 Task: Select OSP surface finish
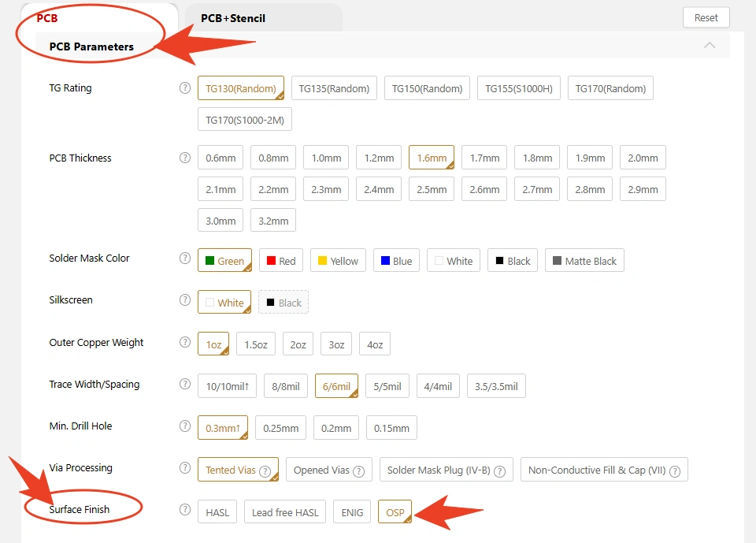point(395,512)
